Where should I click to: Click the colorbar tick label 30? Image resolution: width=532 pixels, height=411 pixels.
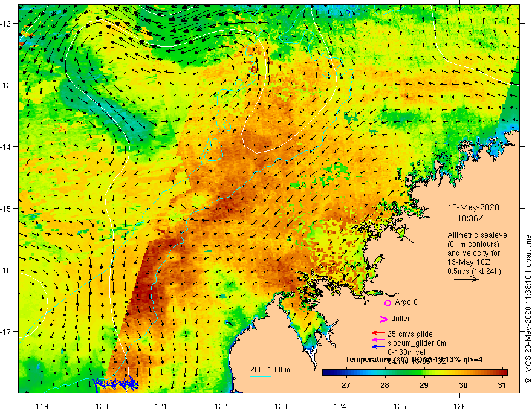463,386
